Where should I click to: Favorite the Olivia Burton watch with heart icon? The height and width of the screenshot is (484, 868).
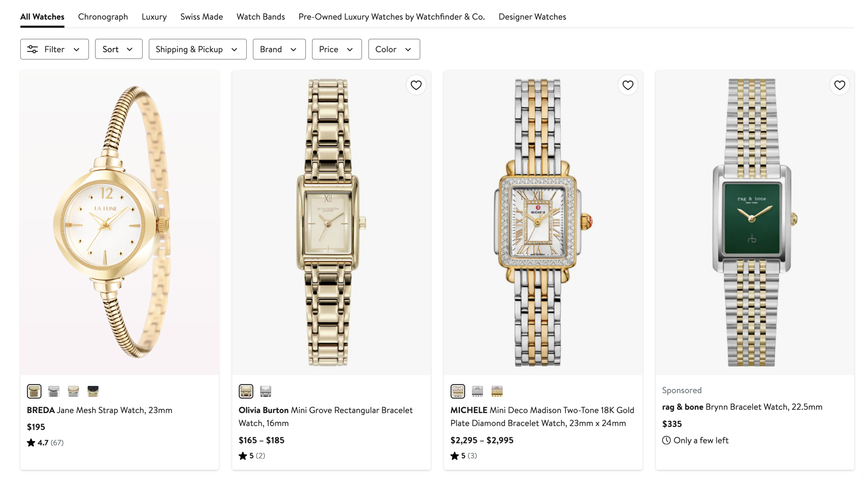(416, 85)
